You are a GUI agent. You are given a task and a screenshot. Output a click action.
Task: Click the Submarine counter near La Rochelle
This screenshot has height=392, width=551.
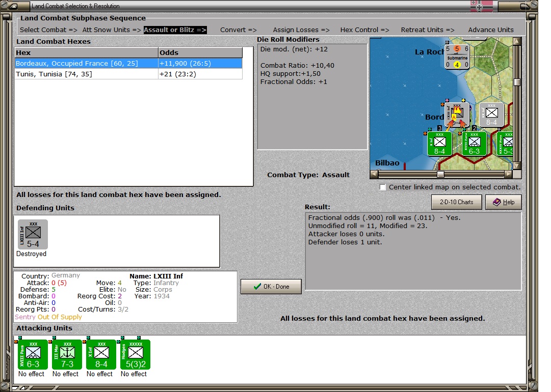(457, 57)
